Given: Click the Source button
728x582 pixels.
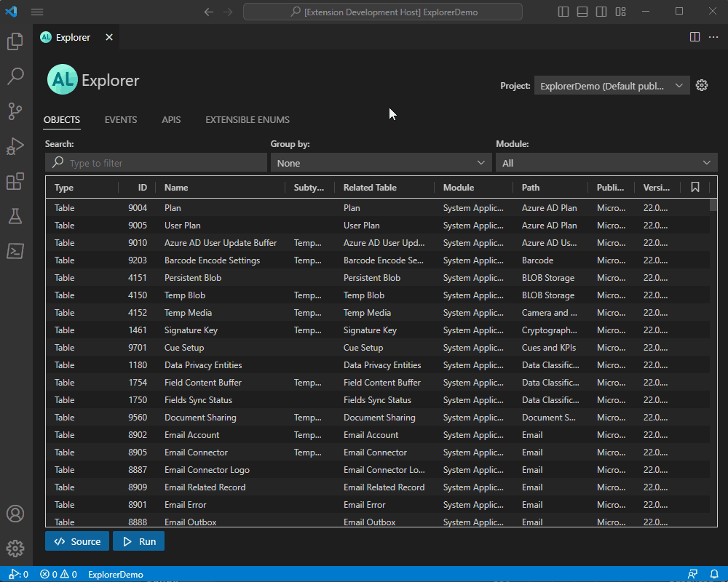Looking at the screenshot, I should (77, 541).
